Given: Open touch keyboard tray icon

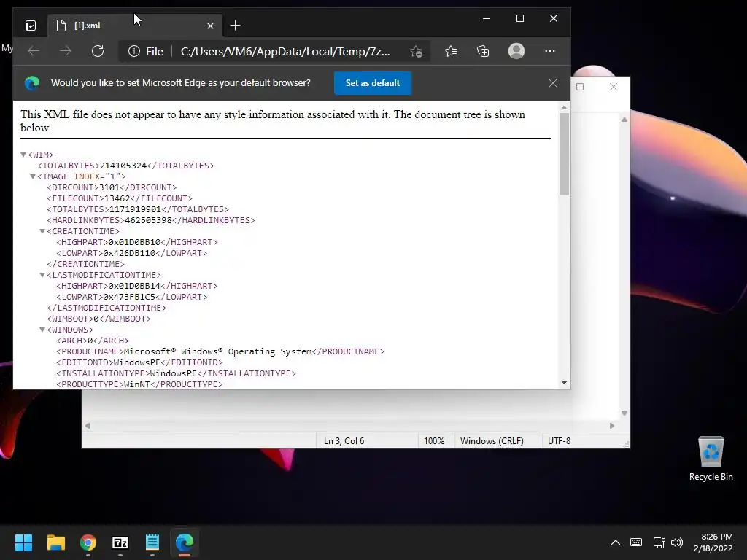Looking at the screenshot, I should [x=636, y=542].
